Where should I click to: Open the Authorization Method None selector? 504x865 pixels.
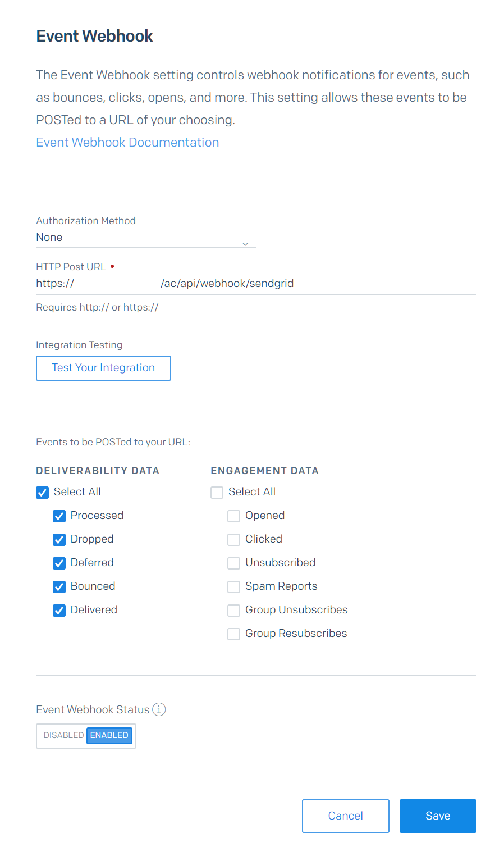click(x=146, y=238)
